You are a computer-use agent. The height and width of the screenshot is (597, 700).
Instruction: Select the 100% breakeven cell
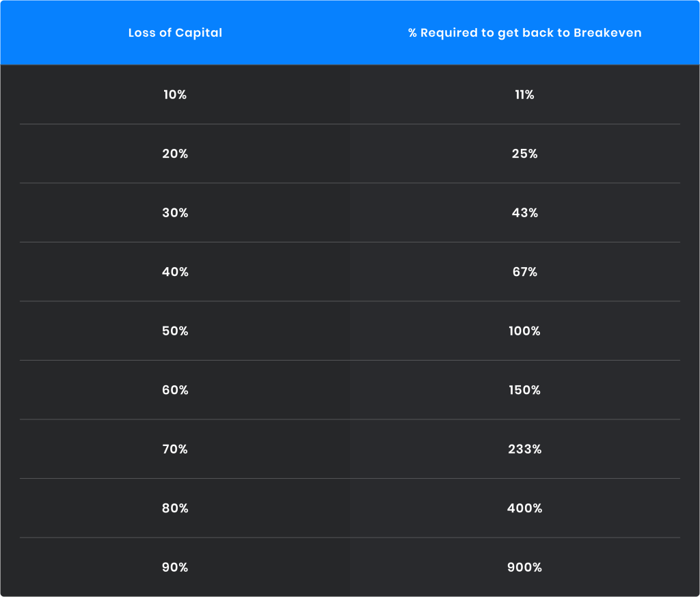click(x=524, y=331)
